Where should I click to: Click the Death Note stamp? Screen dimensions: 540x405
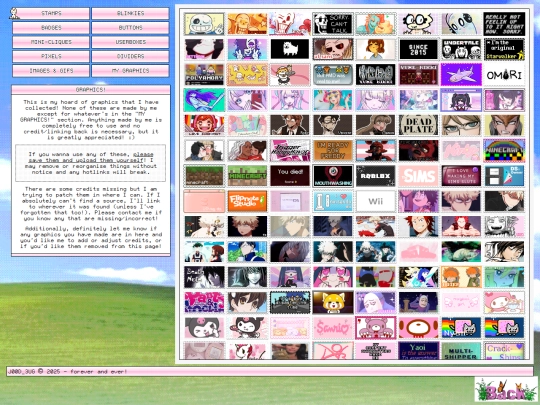204,277
